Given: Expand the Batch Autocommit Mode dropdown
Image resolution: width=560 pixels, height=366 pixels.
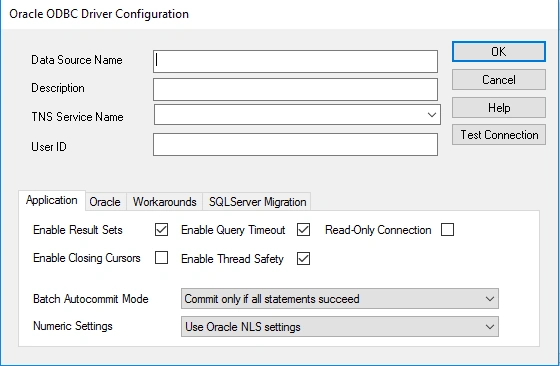Looking at the screenshot, I should [340, 299].
